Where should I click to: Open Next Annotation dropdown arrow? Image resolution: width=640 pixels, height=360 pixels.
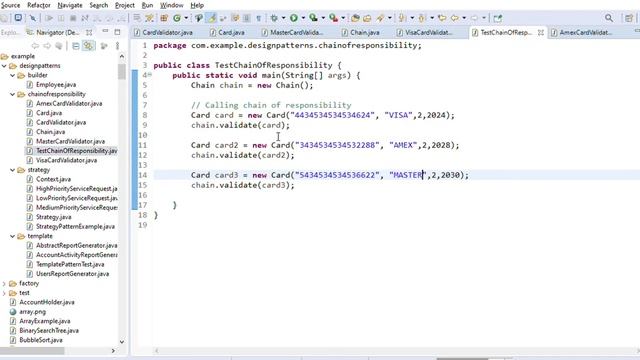[x=412, y=18]
